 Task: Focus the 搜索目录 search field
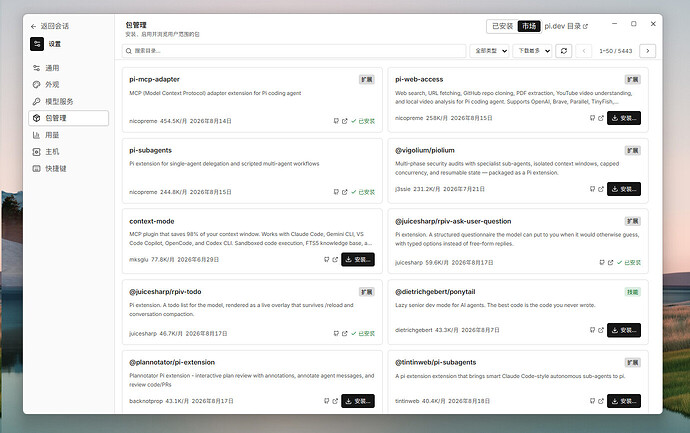[294, 51]
